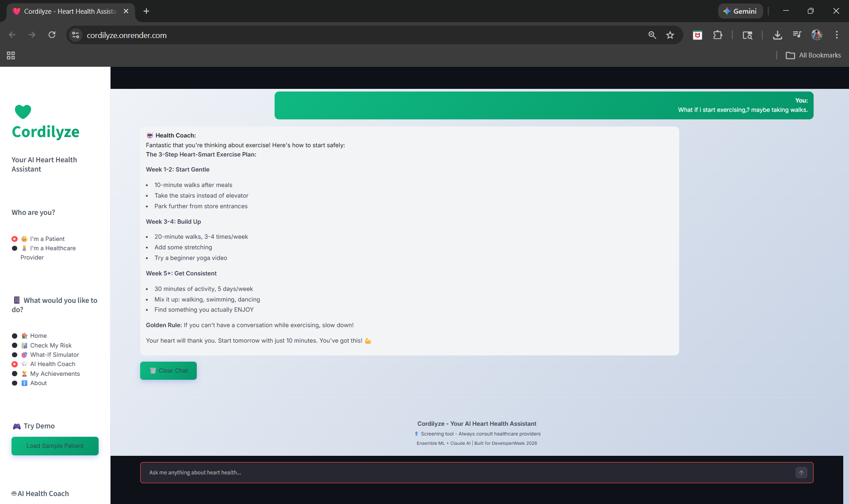This screenshot has height=504, width=849.
Task: Open the apps grid icon in the bookmarks bar
Action: (11, 56)
